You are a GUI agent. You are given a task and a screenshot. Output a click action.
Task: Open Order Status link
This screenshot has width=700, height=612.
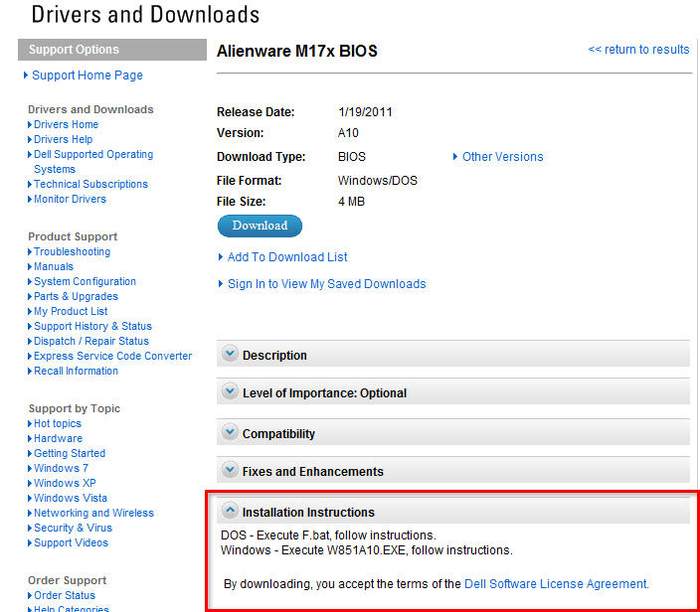point(65,595)
